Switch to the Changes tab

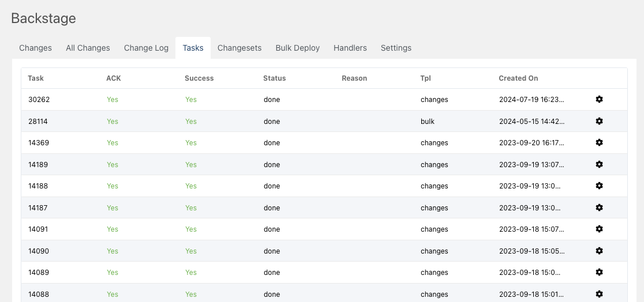[x=35, y=48]
